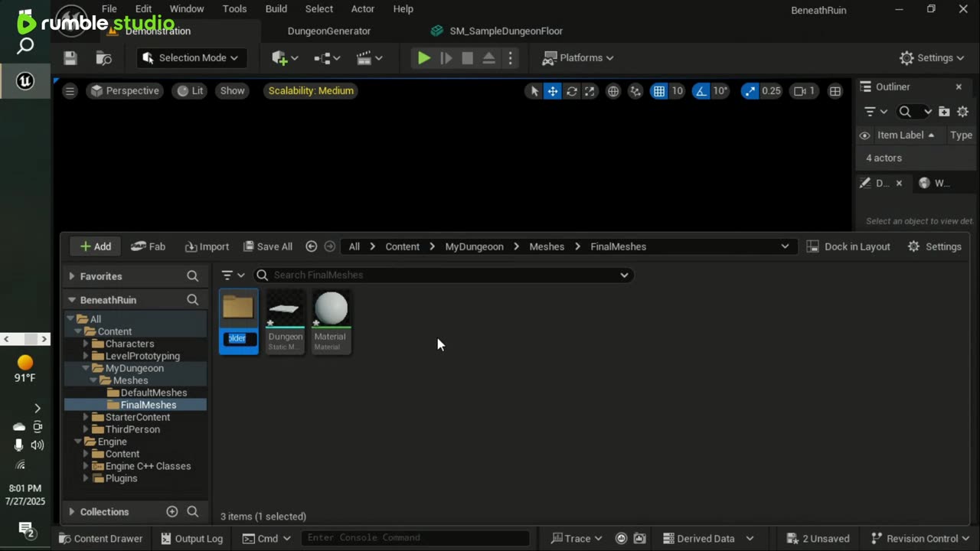The image size is (980, 551).
Task: Switch to the Details tab
Action: pyautogui.click(x=882, y=183)
